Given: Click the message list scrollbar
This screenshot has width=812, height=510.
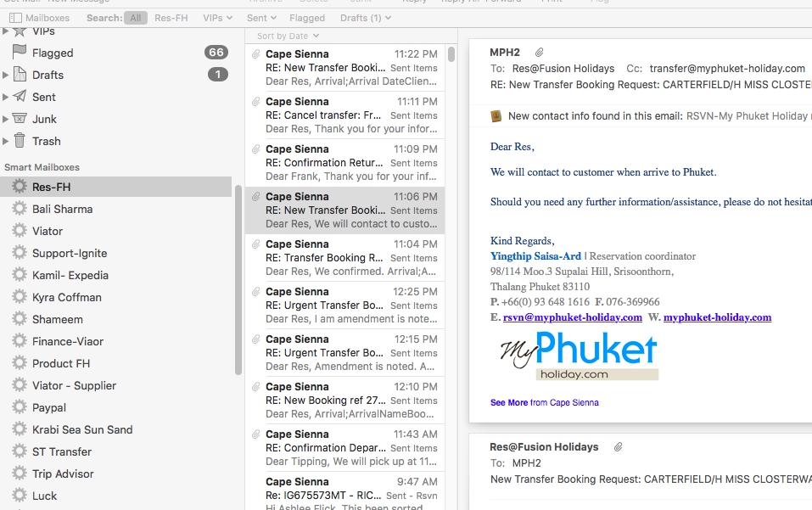Looking at the screenshot, I should [451, 53].
